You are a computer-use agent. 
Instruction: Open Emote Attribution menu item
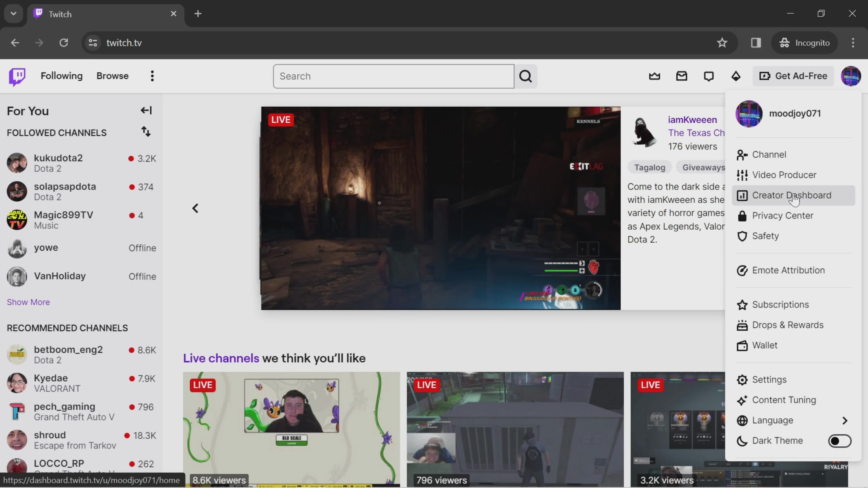[794, 270]
